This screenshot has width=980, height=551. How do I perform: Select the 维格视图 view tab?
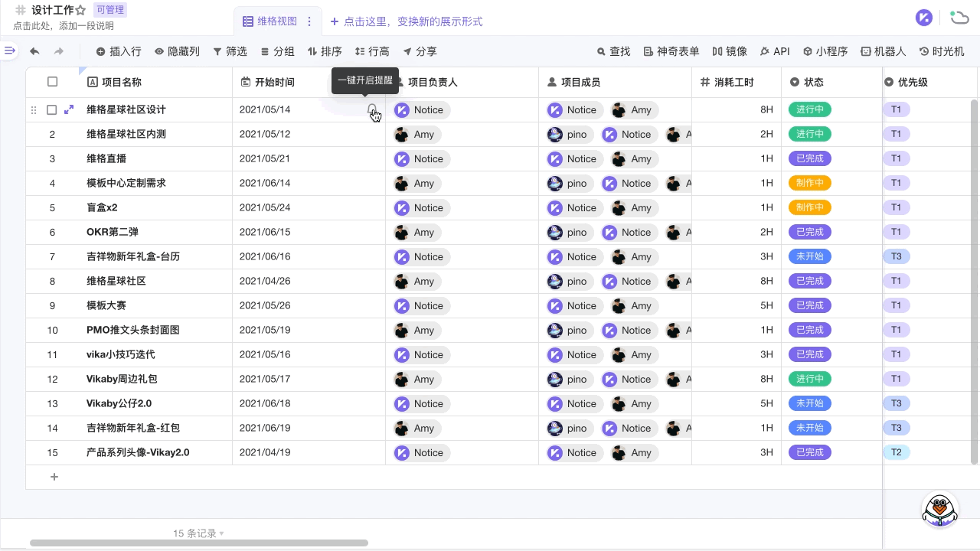[270, 21]
